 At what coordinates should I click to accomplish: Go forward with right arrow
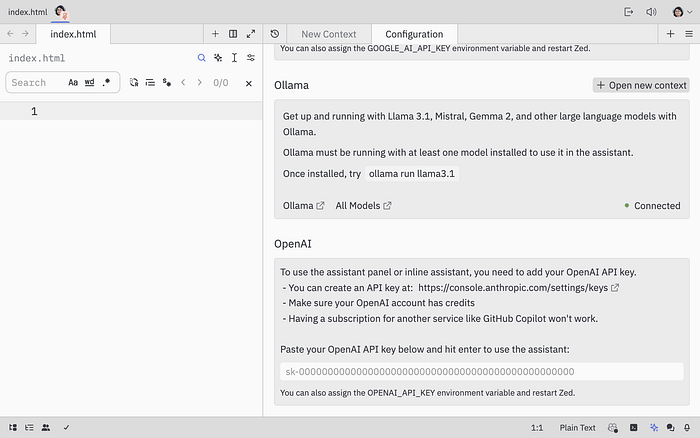pos(25,33)
